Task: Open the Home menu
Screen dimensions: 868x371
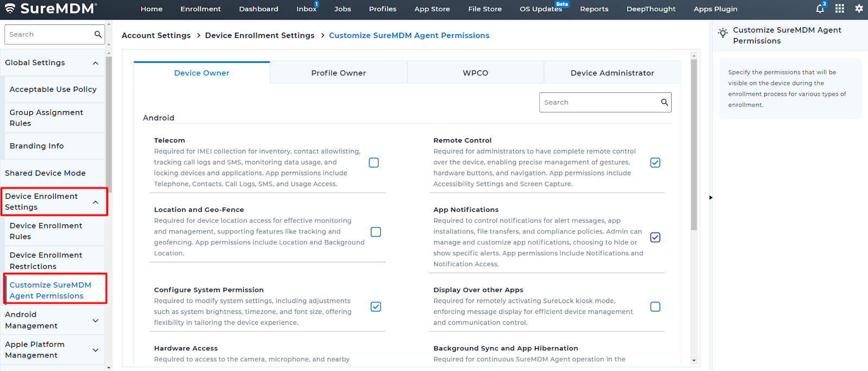Action: pos(151,9)
